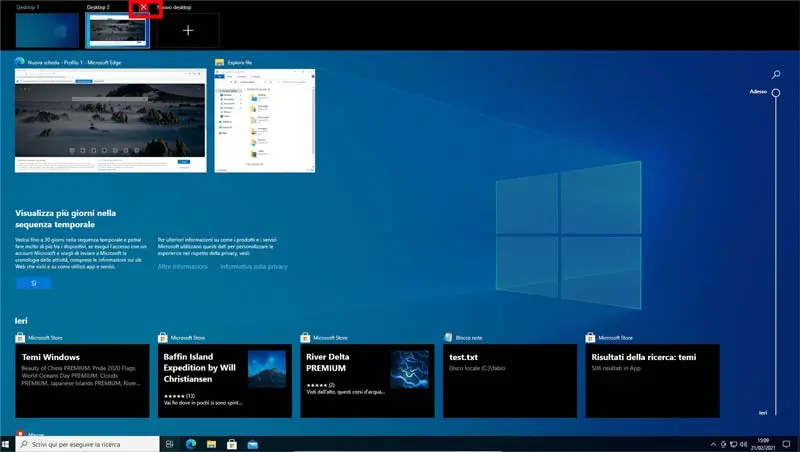The width and height of the screenshot is (800, 452).
Task: Open timeline search magnifier icon
Action: 776,74
